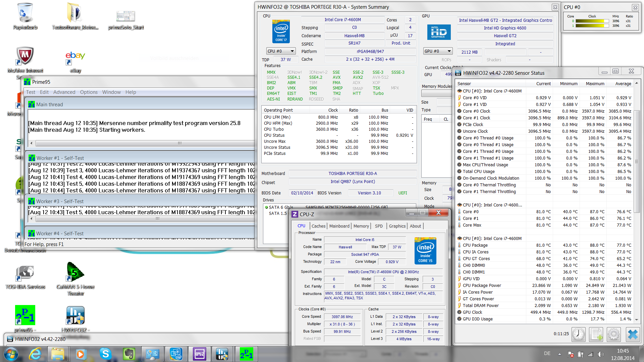
Task: Open HWiNFO sensor settings with the gear icon
Action: [x=614, y=334]
